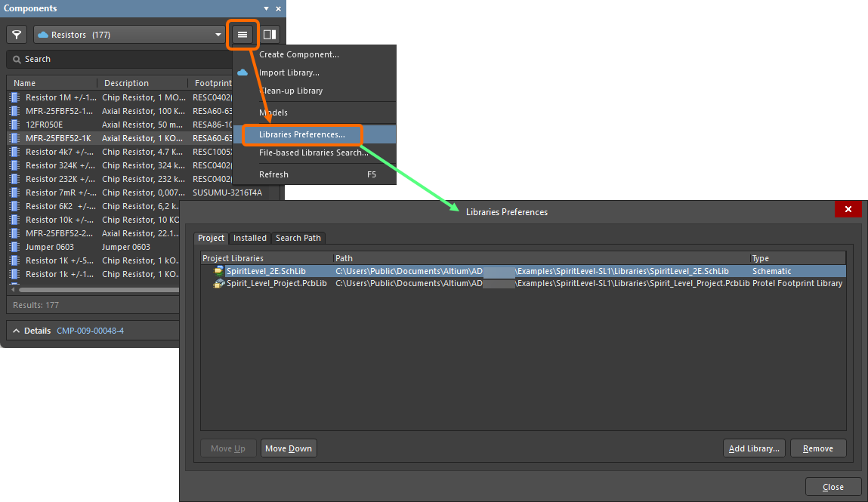Click the hamburger panel menu icon
The image size is (868, 502).
pyautogui.click(x=242, y=34)
